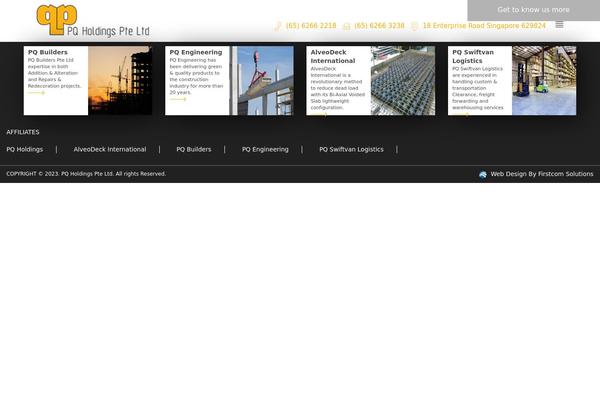Screen dimensions: 600x400
Task: Open the AlveoDeck International card title
Action: coord(333,56)
